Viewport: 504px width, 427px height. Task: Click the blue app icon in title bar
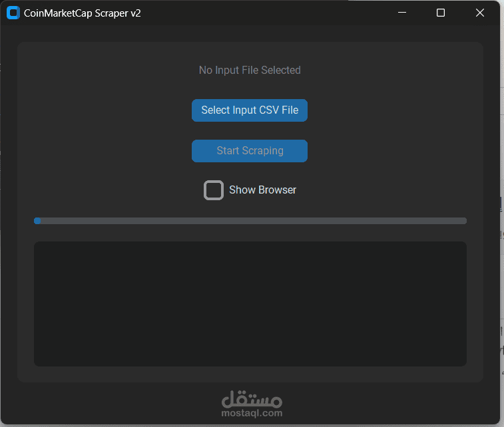coord(13,13)
